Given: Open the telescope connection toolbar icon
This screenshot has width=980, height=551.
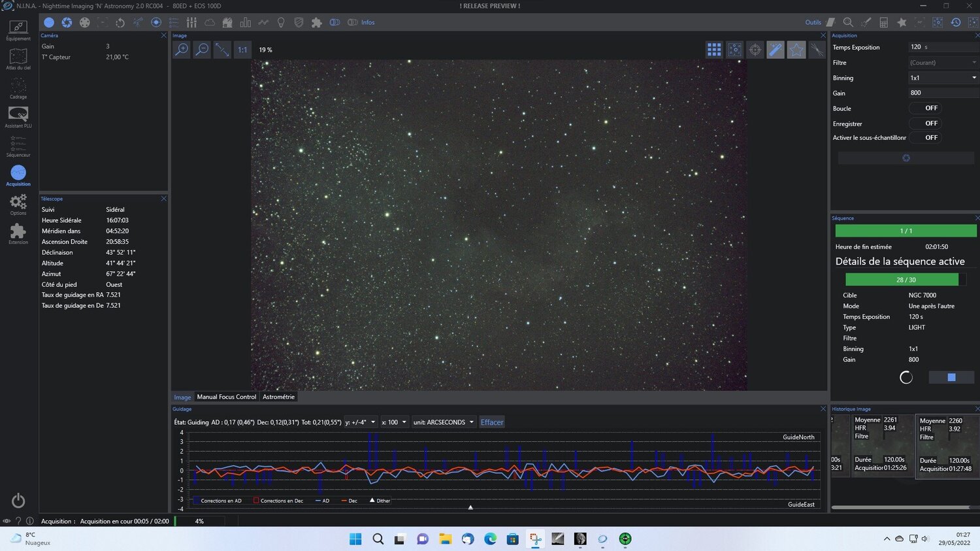Looking at the screenshot, I should coord(139,22).
